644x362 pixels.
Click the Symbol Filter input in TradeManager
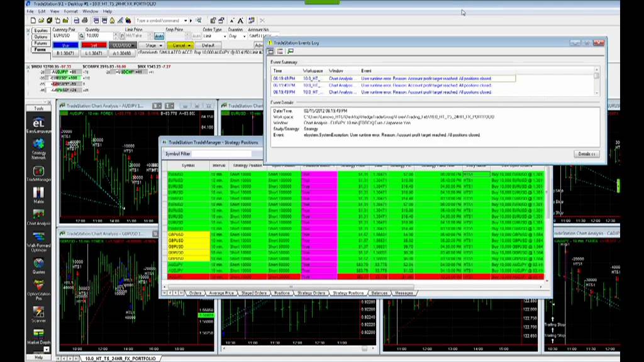221,153
